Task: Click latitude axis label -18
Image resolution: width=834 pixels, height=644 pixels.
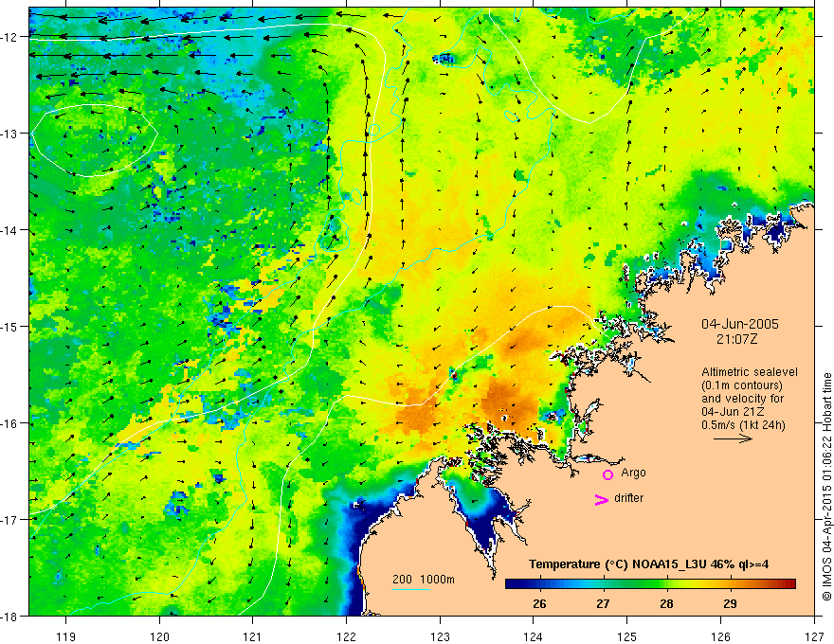Action: (9, 617)
